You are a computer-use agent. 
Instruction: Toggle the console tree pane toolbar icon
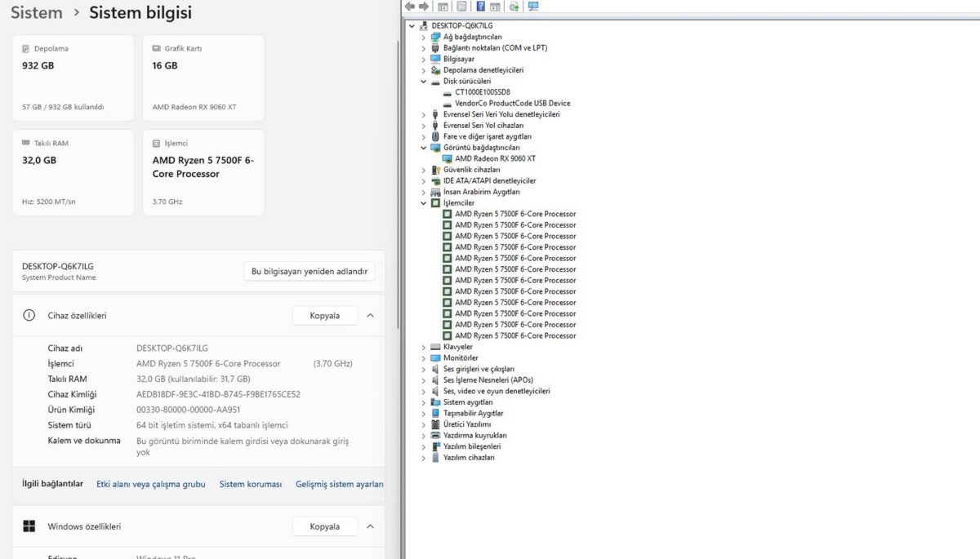pos(443,7)
